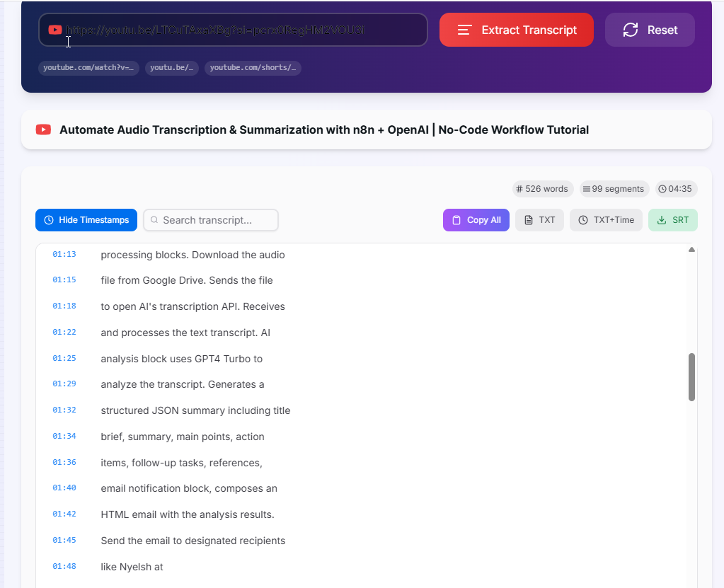Select line 'items, follow-up tasks, references,'
Image resolution: width=724 pixels, height=588 pixels.
point(181,463)
